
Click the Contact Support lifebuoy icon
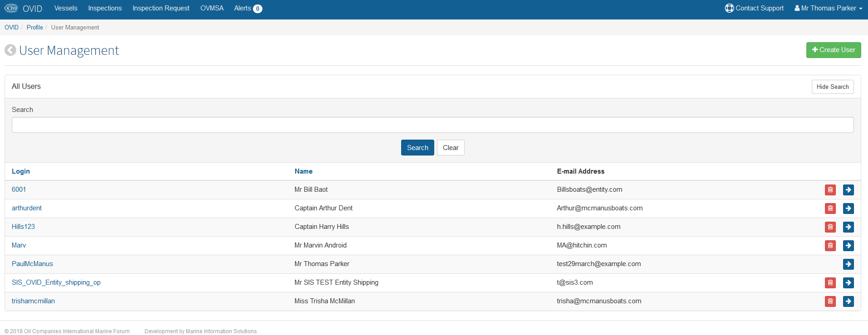pos(729,8)
